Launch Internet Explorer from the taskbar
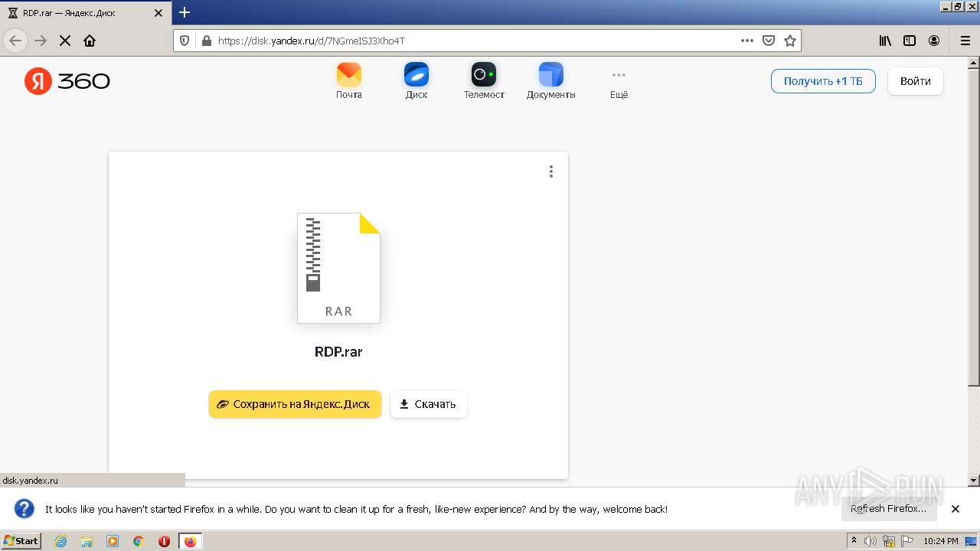The height and width of the screenshot is (551, 980). 61,541
